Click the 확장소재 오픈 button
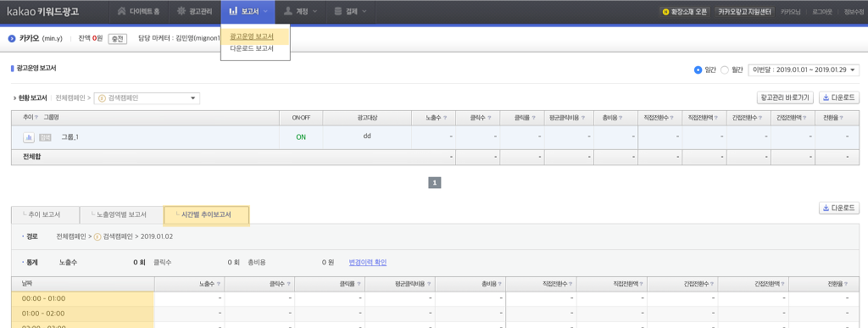 685,12
